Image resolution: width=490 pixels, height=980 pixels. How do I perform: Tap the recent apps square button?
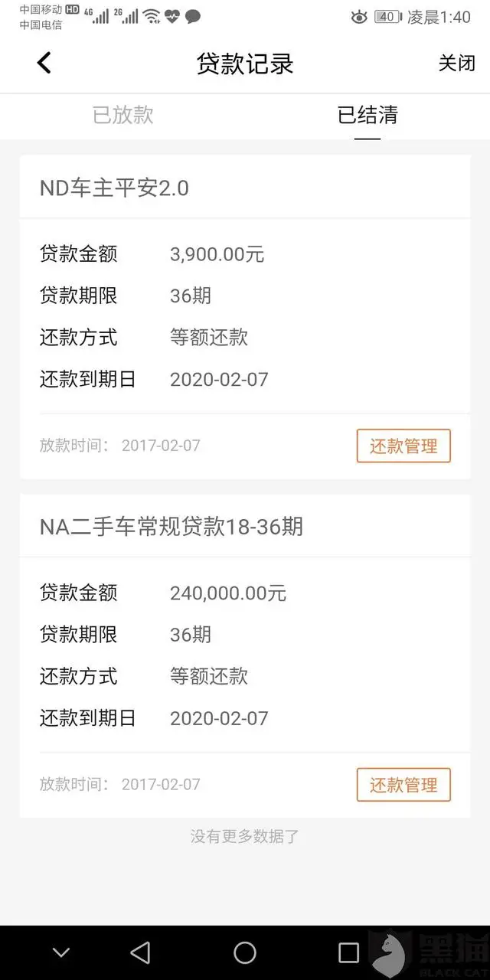[347, 952]
